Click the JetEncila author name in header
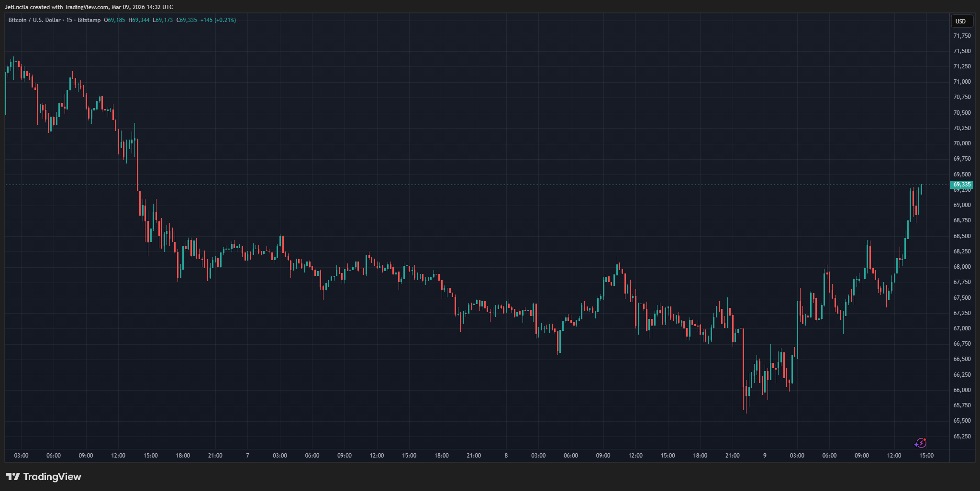 pos(16,7)
